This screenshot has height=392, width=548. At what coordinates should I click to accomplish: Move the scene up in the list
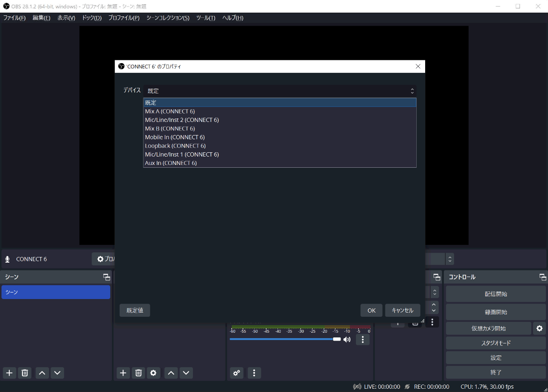tap(42, 373)
